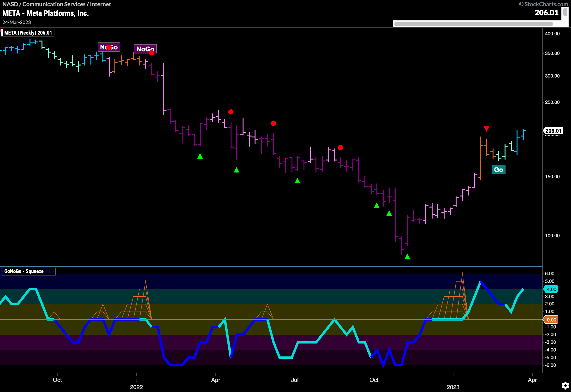Click the 2023 year label on time axis
The image size is (571, 392).
pos(453,387)
